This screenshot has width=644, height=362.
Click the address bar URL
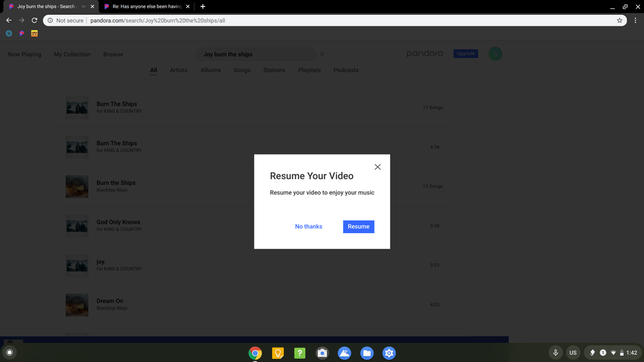coord(158,21)
